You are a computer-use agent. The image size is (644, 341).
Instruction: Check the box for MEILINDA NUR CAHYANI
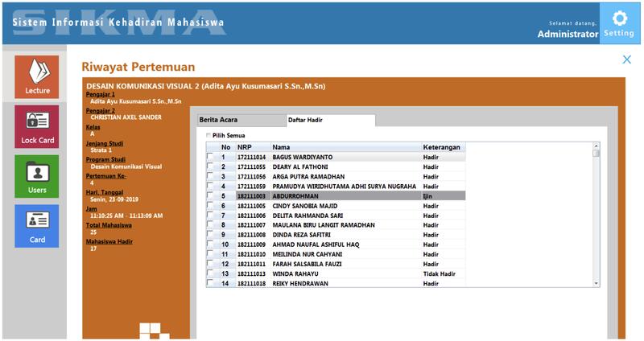[210, 253]
